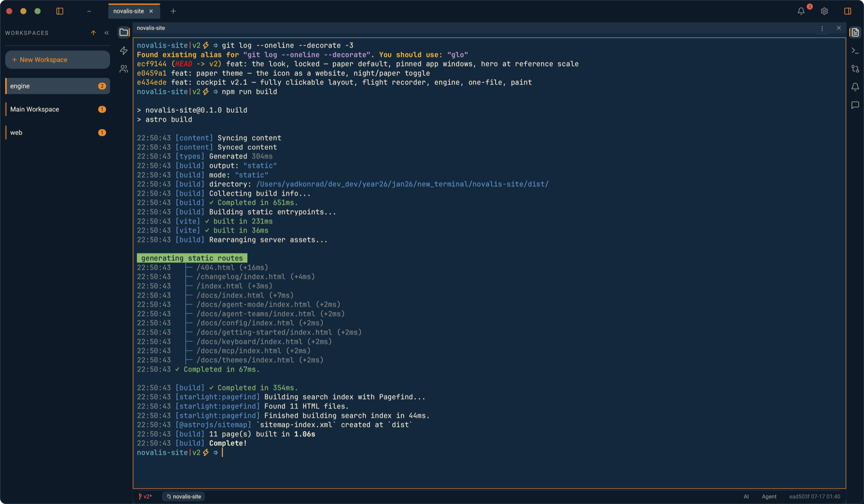Click the orange up arrow beside Workspaces
This screenshot has width=864, height=504.
93,33
